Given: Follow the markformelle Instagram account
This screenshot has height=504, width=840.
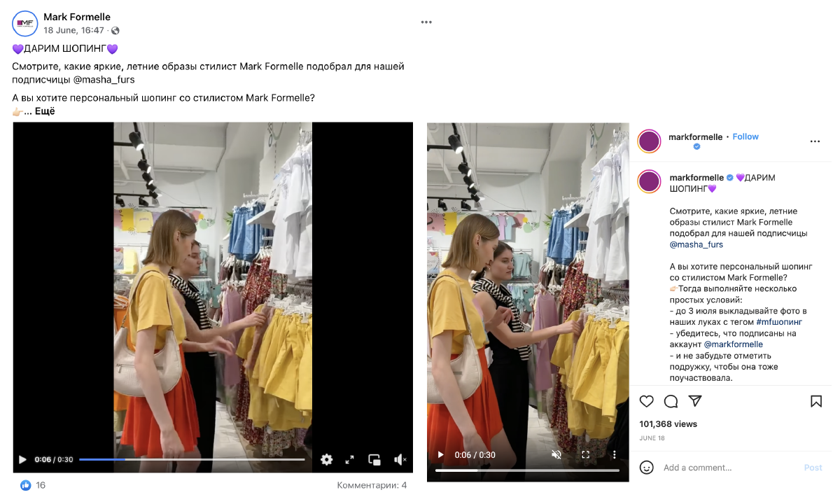Looking at the screenshot, I should click(x=745, y=137).
